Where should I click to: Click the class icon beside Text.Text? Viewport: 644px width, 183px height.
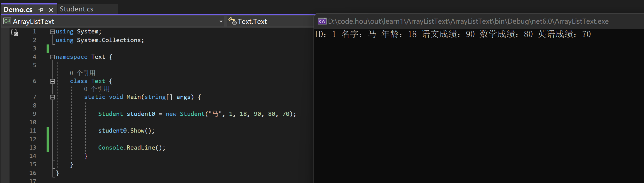[232, 21]
